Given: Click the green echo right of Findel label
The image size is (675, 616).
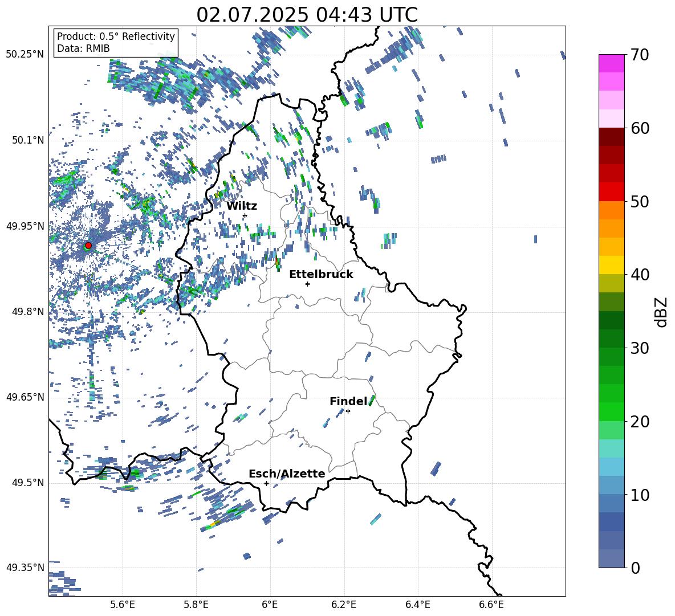Looking at the screenshot, I should tap(372, 400).
